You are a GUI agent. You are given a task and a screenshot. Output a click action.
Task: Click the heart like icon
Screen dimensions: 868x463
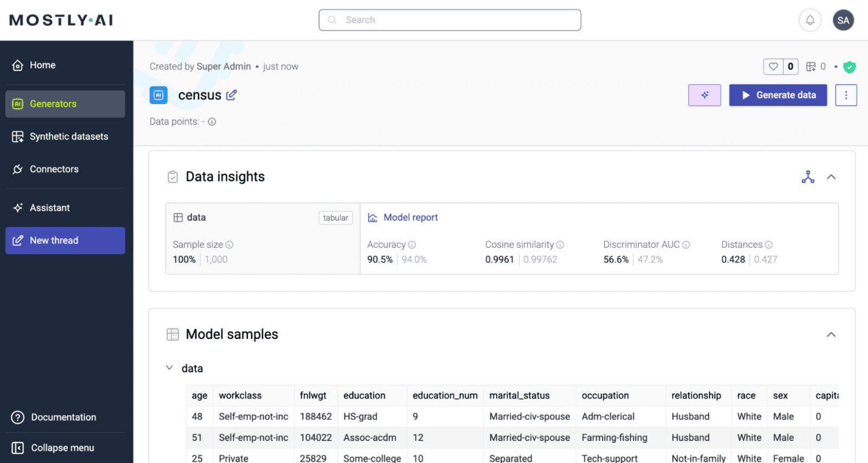pyautogui.click(x=773, y=67)
